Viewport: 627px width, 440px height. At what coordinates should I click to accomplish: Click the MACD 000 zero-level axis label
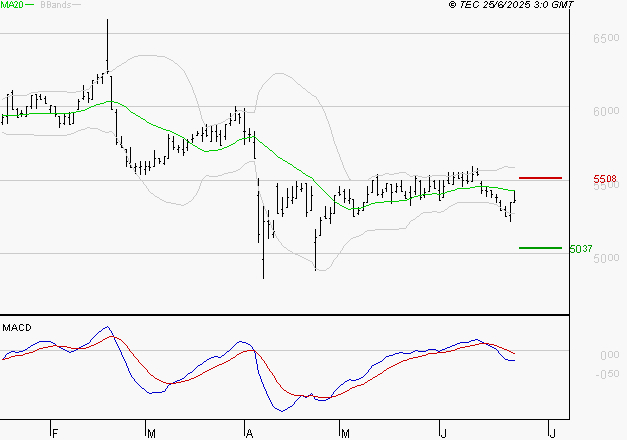pos(609,355)
